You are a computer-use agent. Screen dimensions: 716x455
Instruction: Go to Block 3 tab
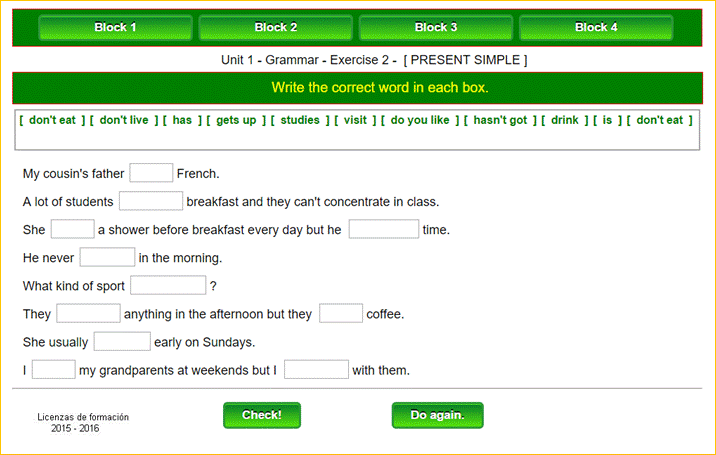pos(436,27)
